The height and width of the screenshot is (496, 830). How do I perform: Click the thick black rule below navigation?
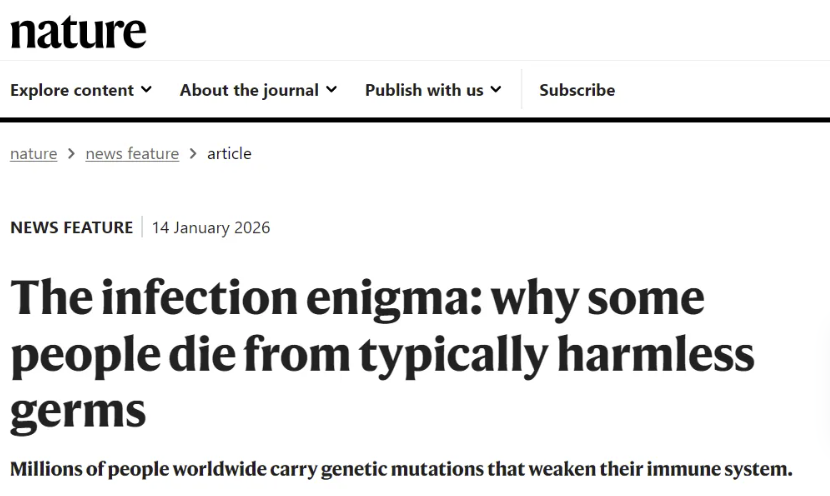point(415,120)
